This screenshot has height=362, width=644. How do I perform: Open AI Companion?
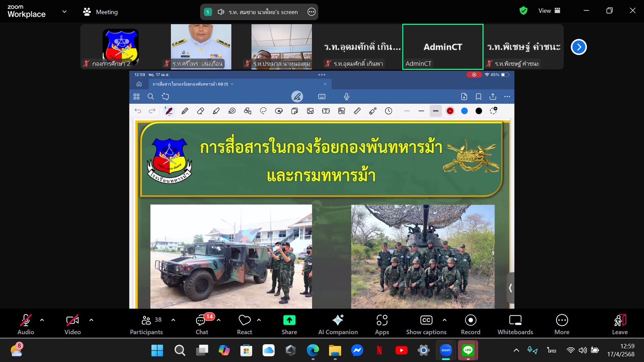(x=337, y=325)
